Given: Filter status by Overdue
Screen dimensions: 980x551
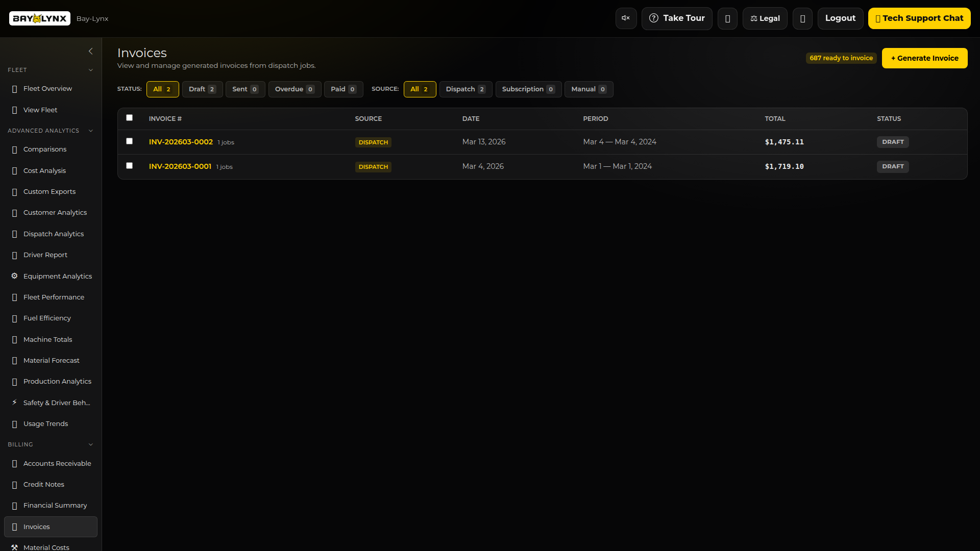Looking at the screenshot, I should click(295, 89).
